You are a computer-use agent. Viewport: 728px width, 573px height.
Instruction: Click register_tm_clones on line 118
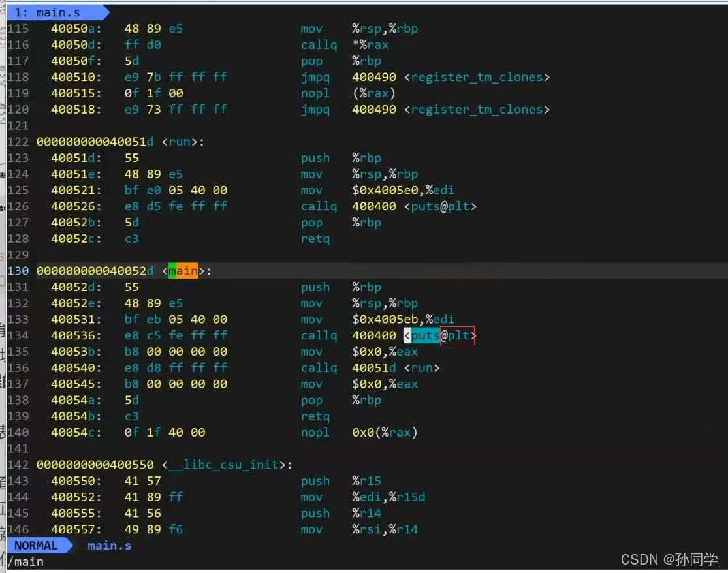click(x=477, y=77)
